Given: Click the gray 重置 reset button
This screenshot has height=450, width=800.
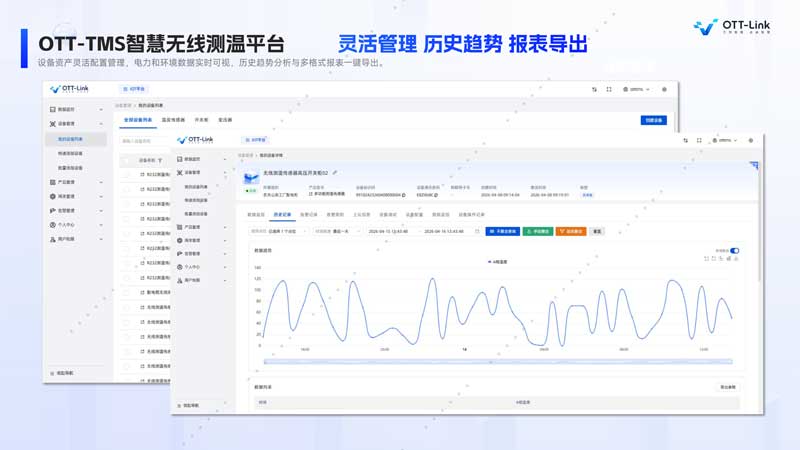Looking at the screenshot, I should click(597, 231).
